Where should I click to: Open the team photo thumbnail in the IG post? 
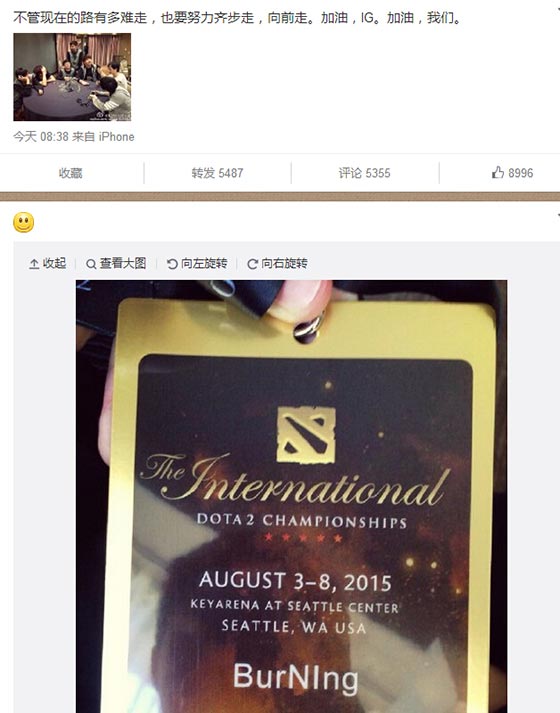[x=72, y=76]
